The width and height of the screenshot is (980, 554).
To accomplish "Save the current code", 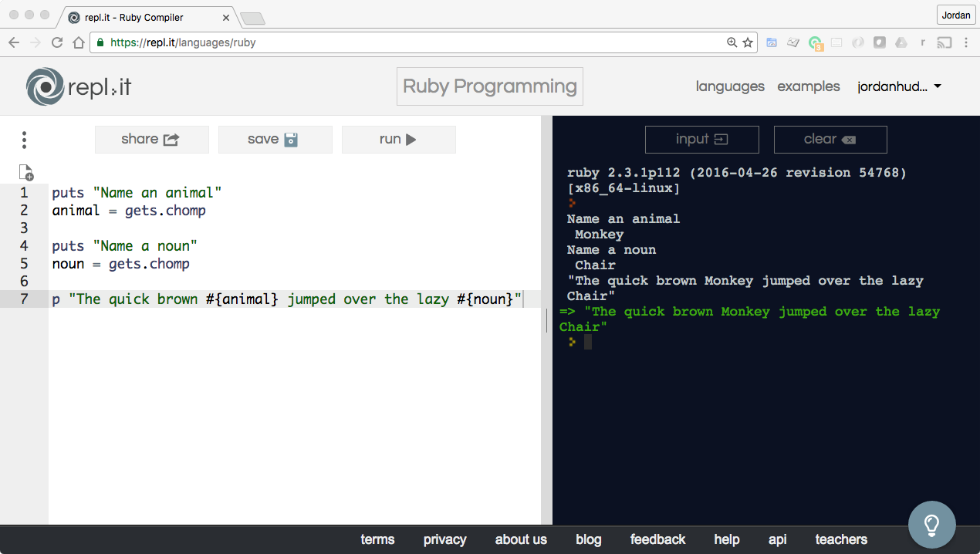I will click(x=275, y=140).
